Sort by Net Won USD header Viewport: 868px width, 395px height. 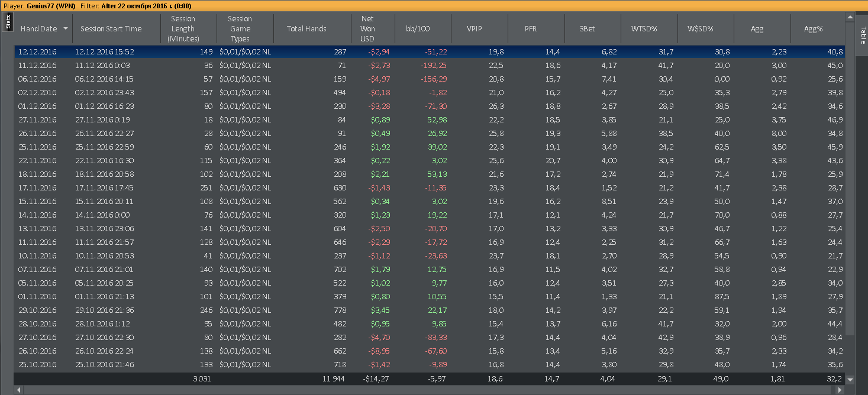pos(372,28)
